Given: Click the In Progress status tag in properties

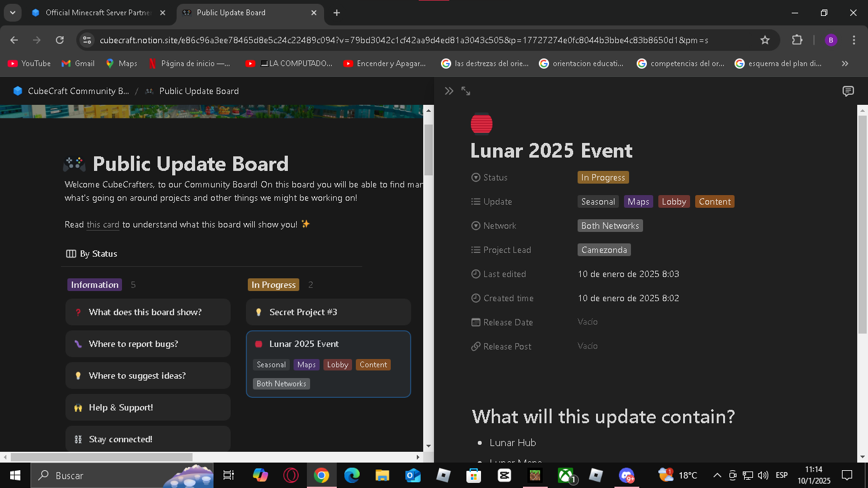Looking at the screenshot, I should coord(603,177).
